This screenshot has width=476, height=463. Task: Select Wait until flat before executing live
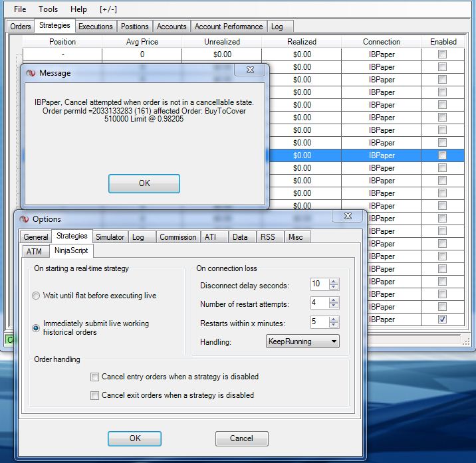coord(36,296)
